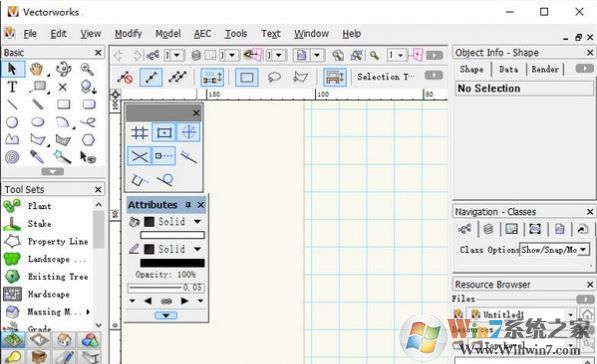The image size is (597, 364).
Task: Click the Tool Sets scrollbar
Action: coord(98,230)
